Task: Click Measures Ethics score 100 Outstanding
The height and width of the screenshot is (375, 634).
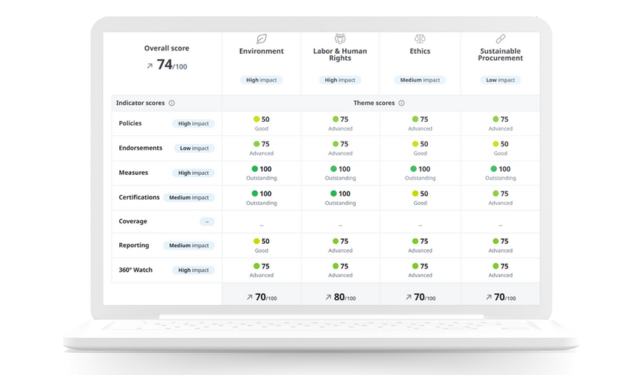Action: 420,173
